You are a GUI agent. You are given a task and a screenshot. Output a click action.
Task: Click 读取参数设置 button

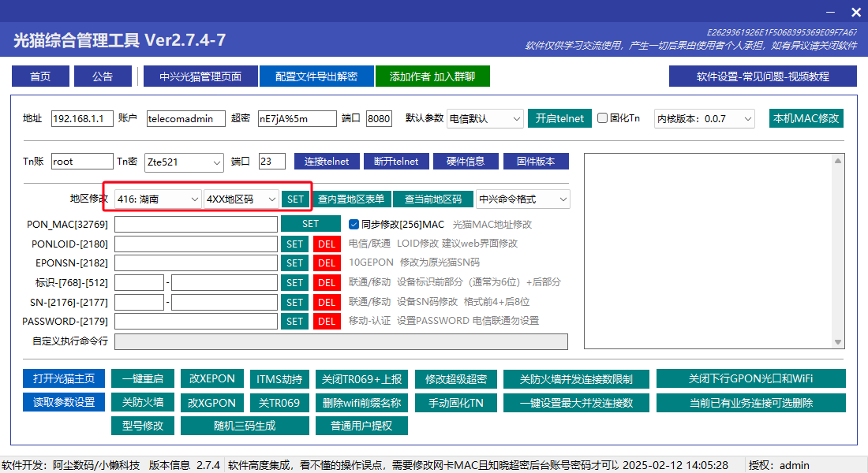tap(64, 402)
